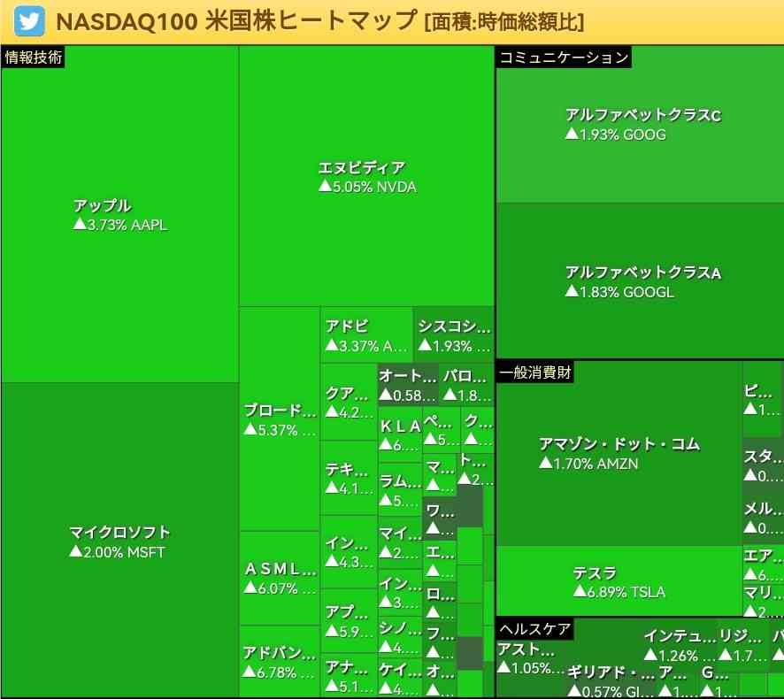Open the テスラ TSLA tile
The height and width of the screenshot is (699, 784).
click(x=619, y=581)
